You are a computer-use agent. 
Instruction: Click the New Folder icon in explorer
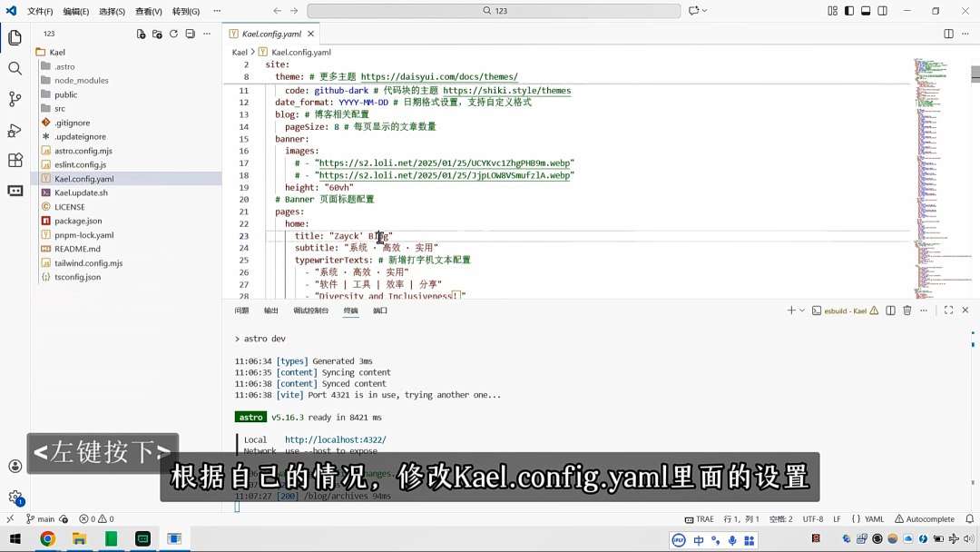pyautogui.click(x=157, y=34)
